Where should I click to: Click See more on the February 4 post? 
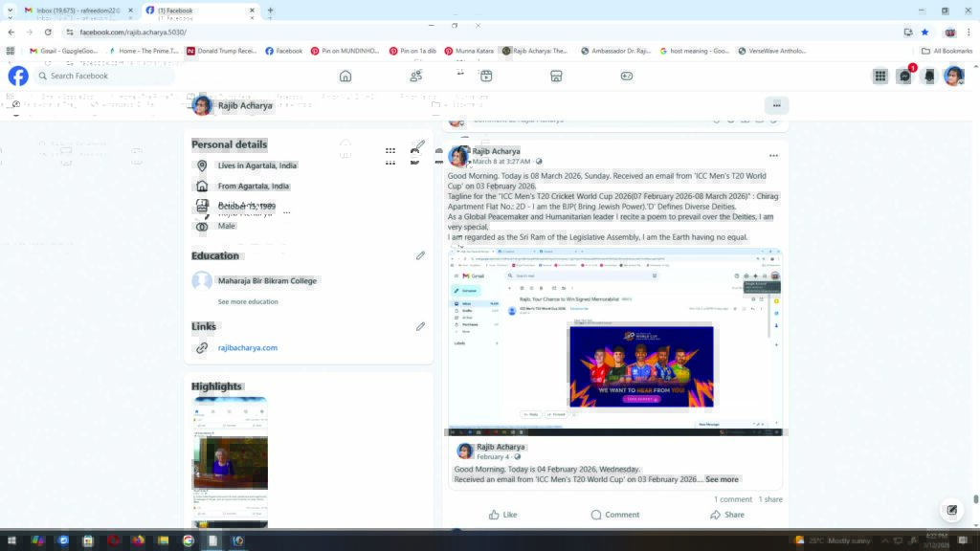click(722, 479)
